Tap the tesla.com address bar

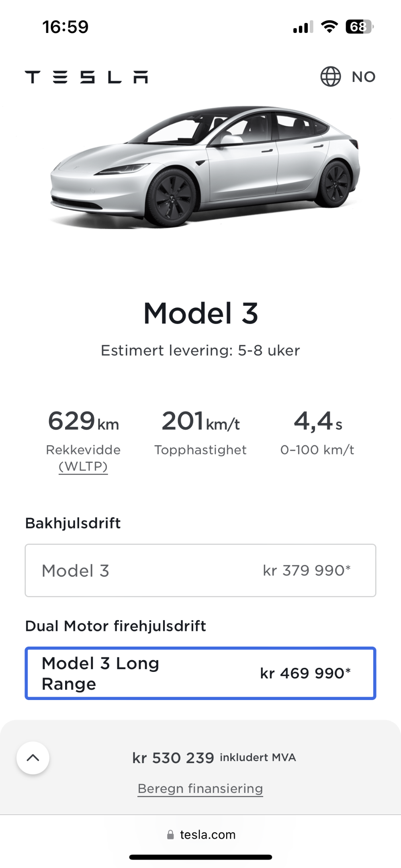click(x=200, y=835)
